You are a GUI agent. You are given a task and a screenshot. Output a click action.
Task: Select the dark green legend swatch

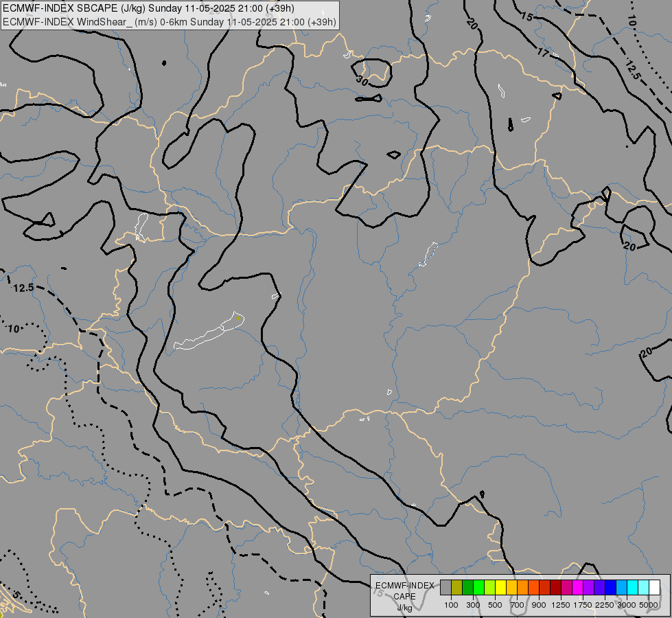tap(467, 587)
